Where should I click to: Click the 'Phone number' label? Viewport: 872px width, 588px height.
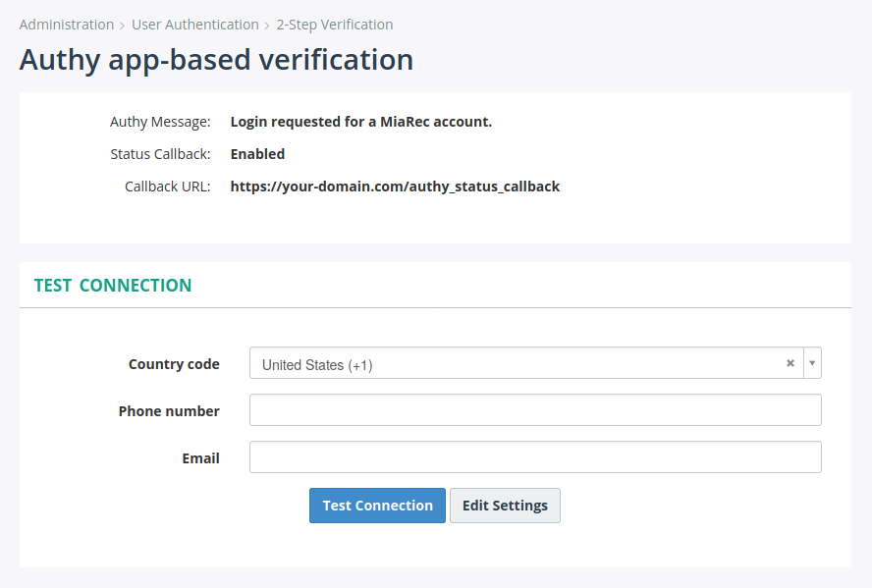pos(169,411)
